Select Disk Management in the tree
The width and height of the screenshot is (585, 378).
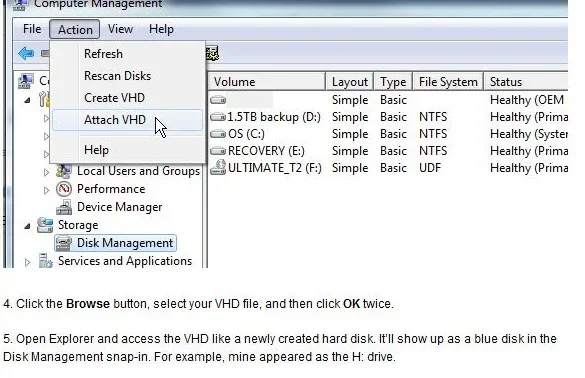125,243
